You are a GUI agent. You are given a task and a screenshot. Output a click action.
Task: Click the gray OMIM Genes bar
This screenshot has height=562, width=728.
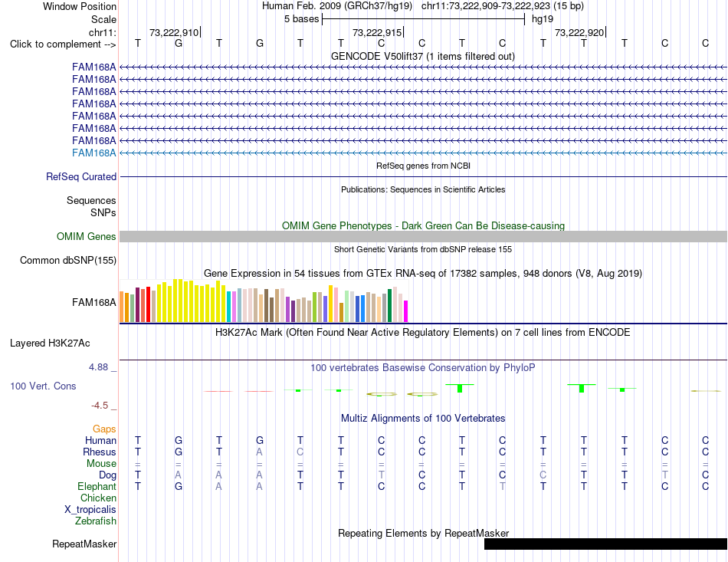pos(423,236)
